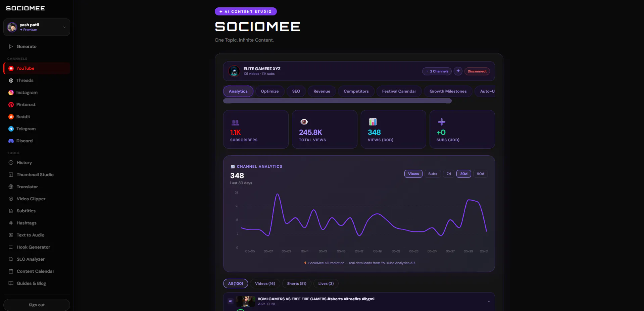Viewport: 644px width, 311px height.
Task: Click the Text to Audio icon
Action: 11,235
